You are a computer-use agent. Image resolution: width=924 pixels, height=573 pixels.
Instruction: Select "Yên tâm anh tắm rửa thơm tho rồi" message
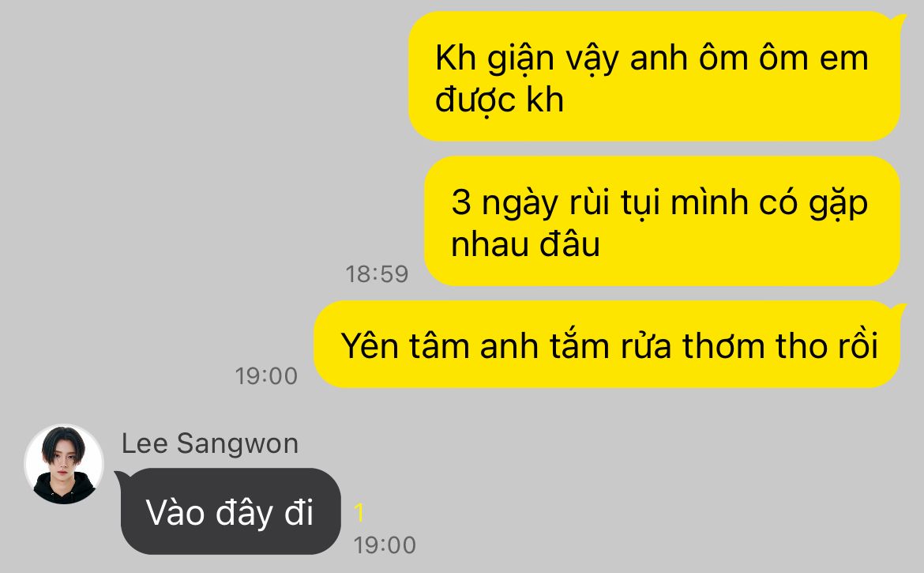point(607,345)
